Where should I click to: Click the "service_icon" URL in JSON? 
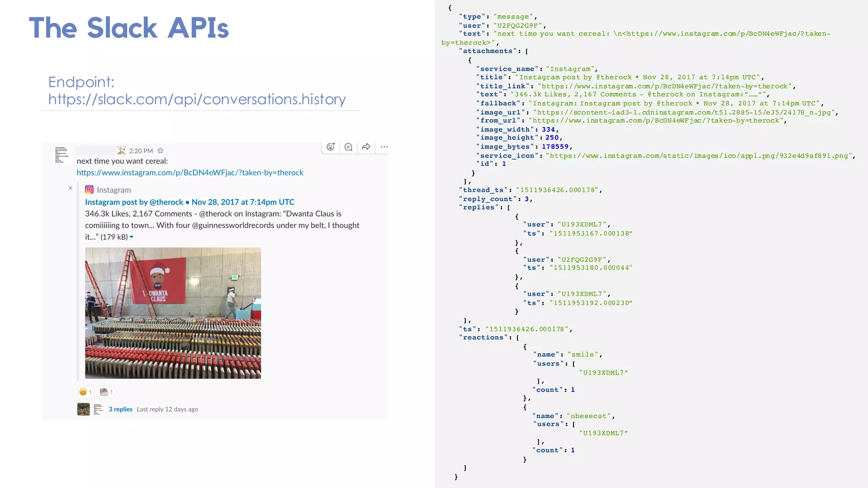pos(699,155)
